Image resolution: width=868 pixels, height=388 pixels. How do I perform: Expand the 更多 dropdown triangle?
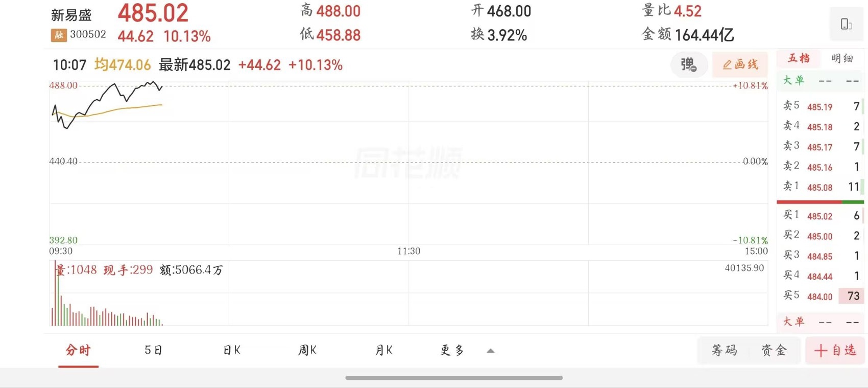[x=490, y=351]
